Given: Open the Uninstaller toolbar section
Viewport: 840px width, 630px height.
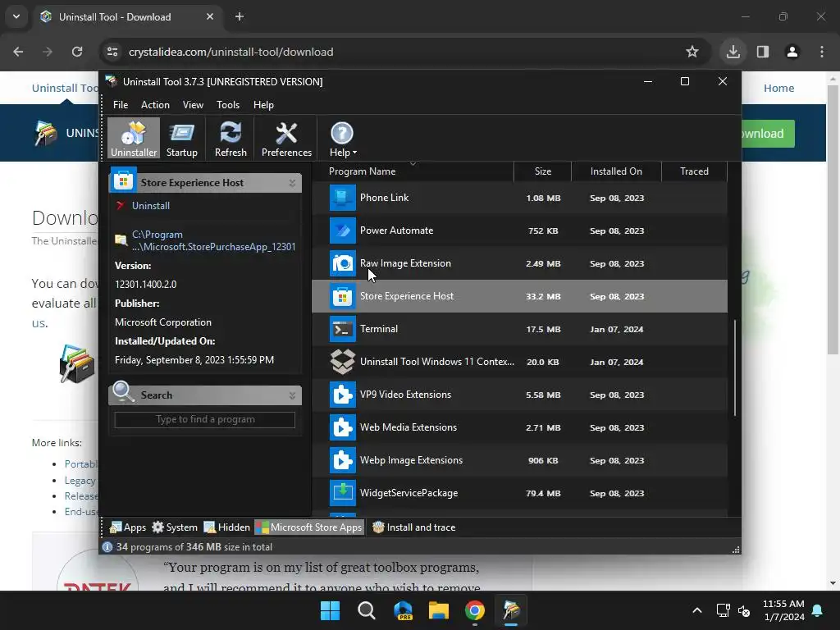Looking at the screenshot, I should click(x=134, y=138).
